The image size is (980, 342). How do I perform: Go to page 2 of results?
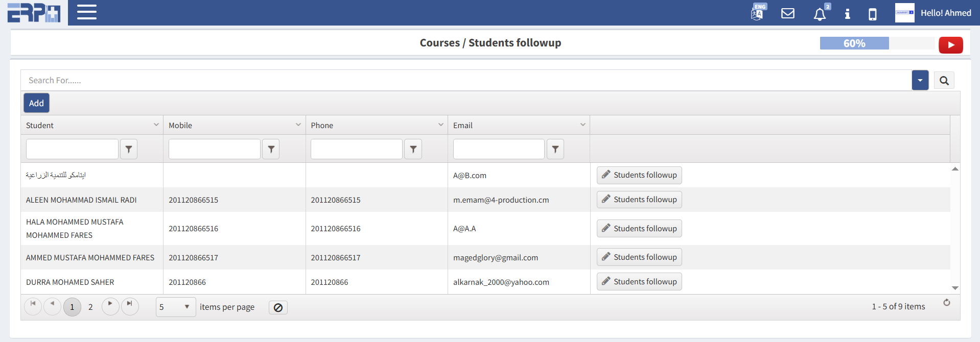point(90,307)
